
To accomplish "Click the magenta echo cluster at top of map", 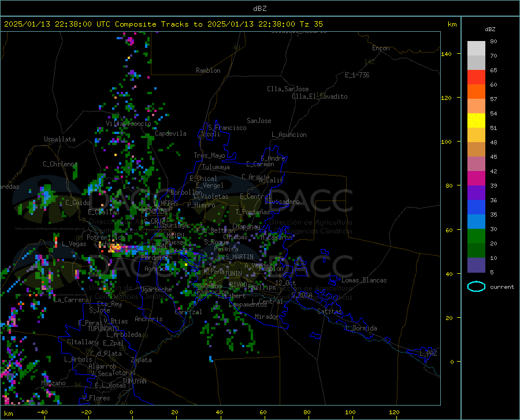I will [130, 41].
